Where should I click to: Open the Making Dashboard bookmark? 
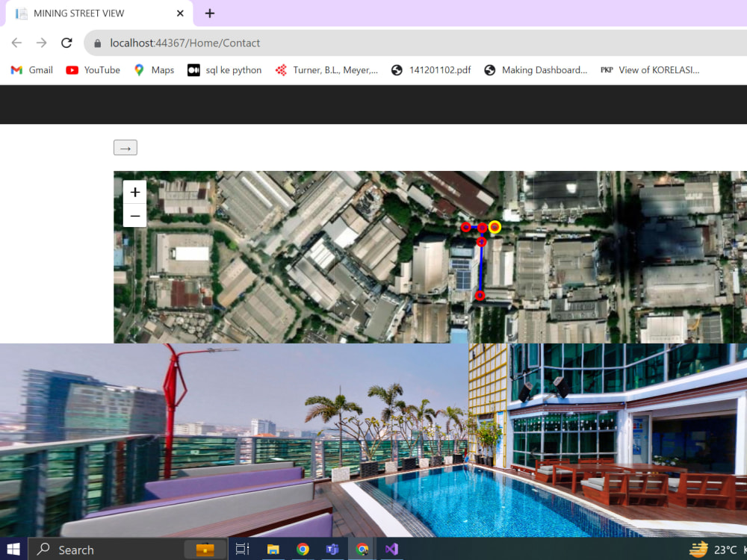click(x=536, y=70)
